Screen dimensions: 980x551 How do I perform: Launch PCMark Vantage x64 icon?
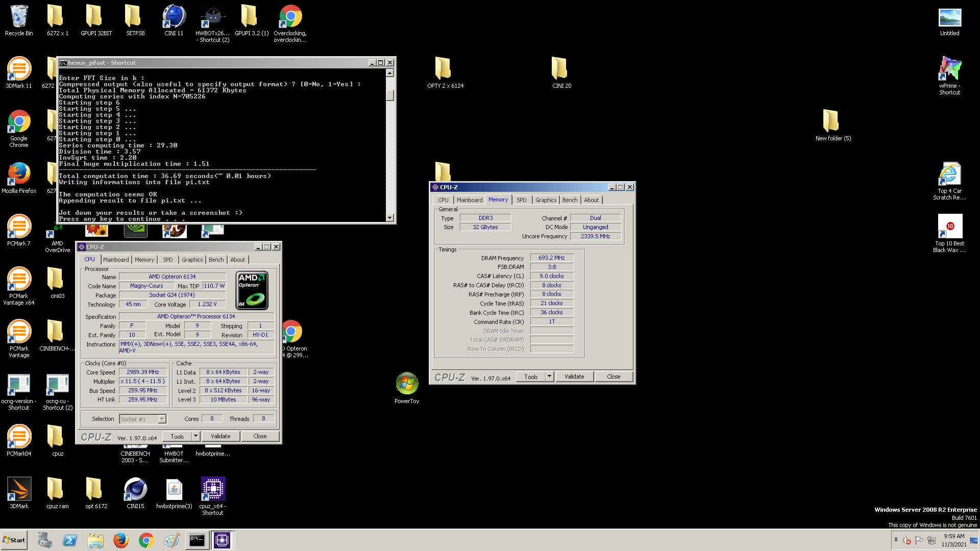coord(19,286)
